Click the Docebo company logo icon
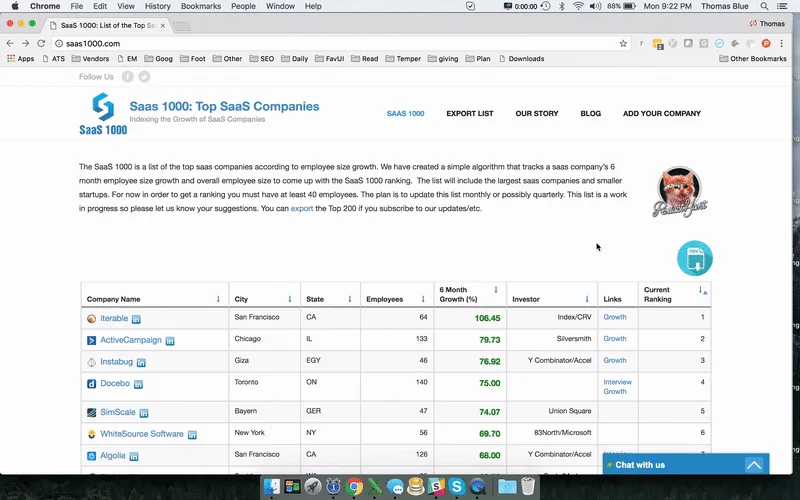The image size is (800, 500). (x=91, y=384)
